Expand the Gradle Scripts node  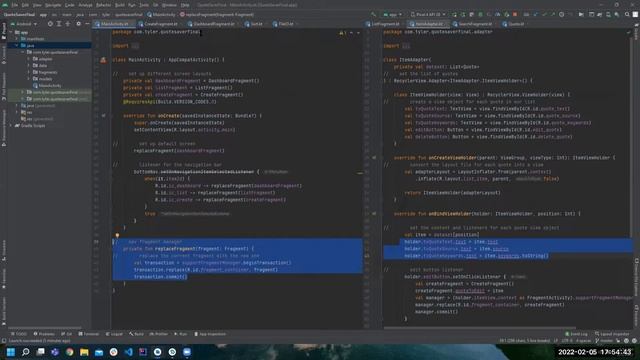pyautogui.click(x=11, y=126)
